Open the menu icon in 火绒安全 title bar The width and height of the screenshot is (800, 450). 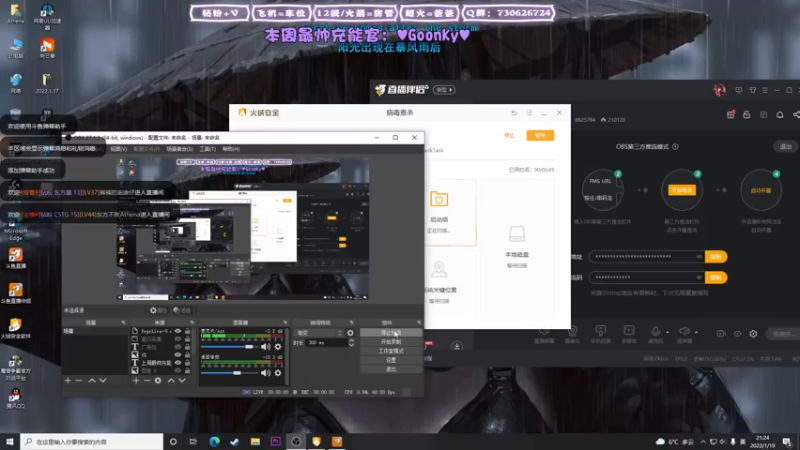coord(529,113)
